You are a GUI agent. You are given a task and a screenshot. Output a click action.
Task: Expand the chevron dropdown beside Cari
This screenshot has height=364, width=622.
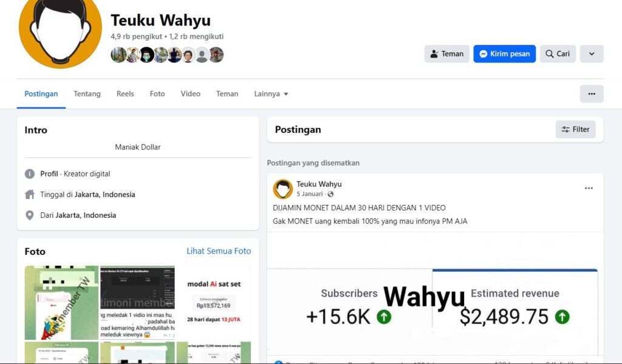(x=592, y=54)
